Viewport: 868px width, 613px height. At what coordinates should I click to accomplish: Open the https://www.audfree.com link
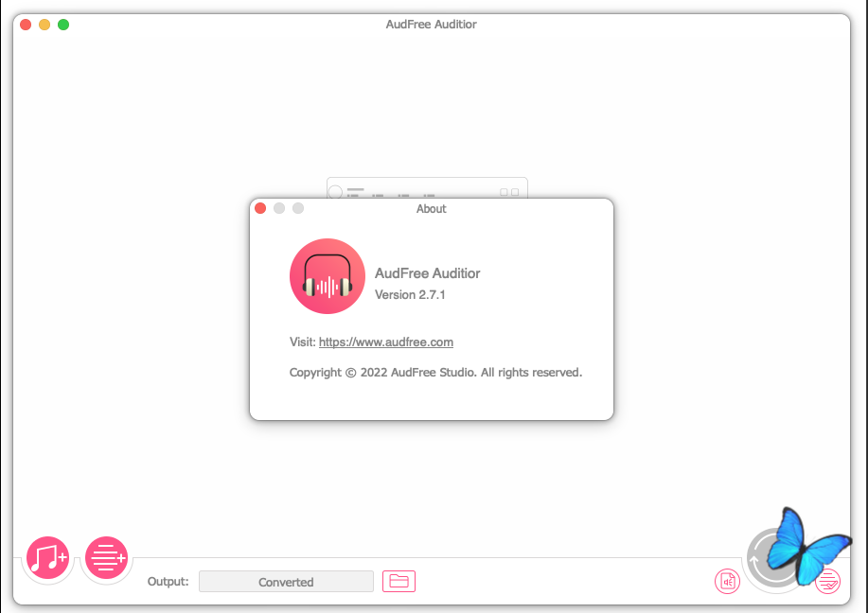(386, 342)
